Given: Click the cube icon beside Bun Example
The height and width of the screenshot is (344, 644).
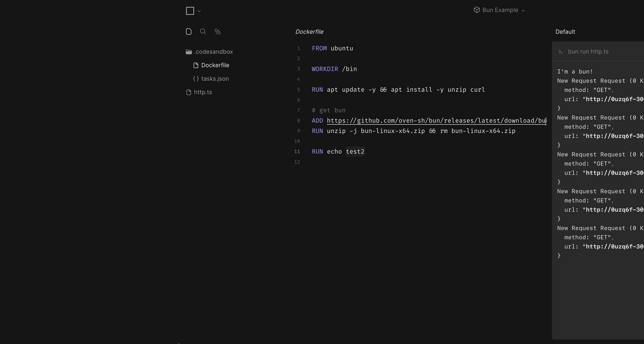Looking at the screenshot, I should point(477,10).
